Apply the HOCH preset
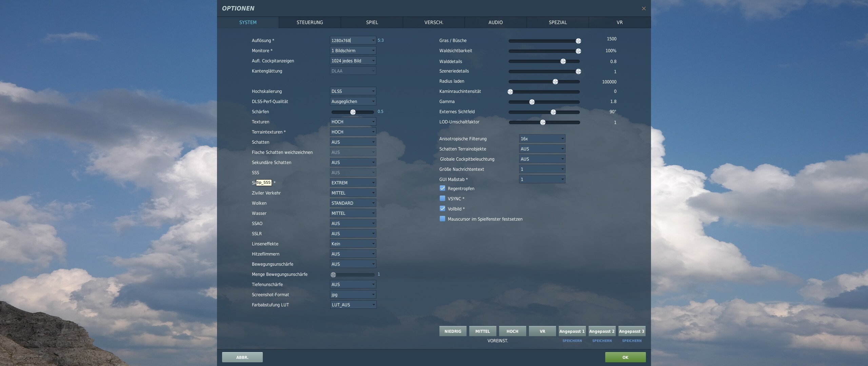The height and width of the screenshot is (366, 868). coord(512,331)
